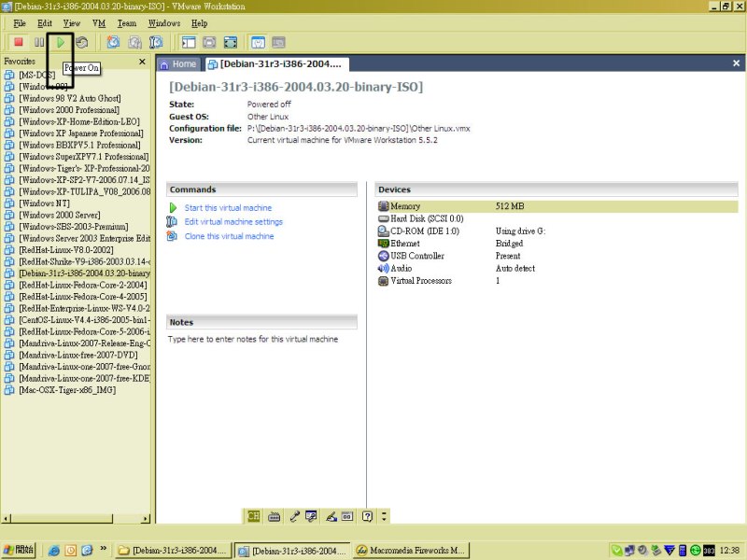Click the Windows Start button
This screenshot has width=747, height=560.
pos(19,550)
